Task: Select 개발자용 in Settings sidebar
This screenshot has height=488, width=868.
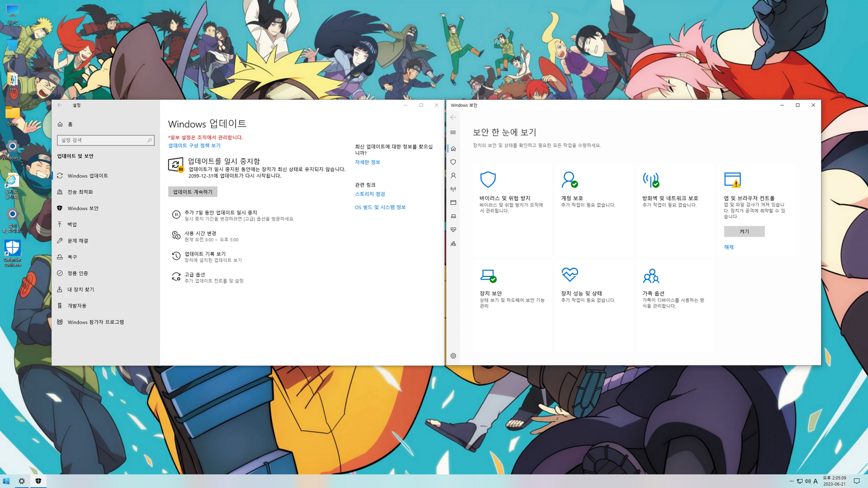Action: tap(106, 306)
